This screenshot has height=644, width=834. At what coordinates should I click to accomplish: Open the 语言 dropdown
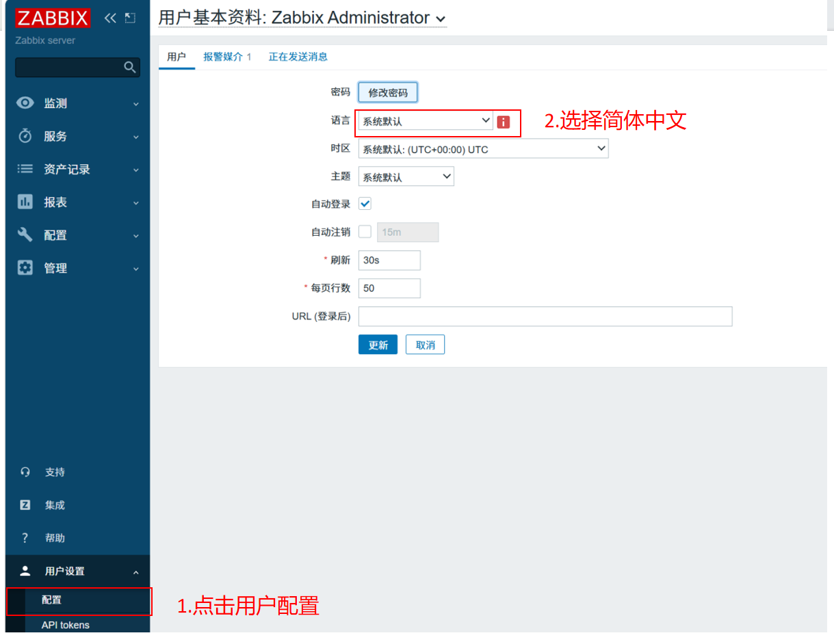point(426,121)
